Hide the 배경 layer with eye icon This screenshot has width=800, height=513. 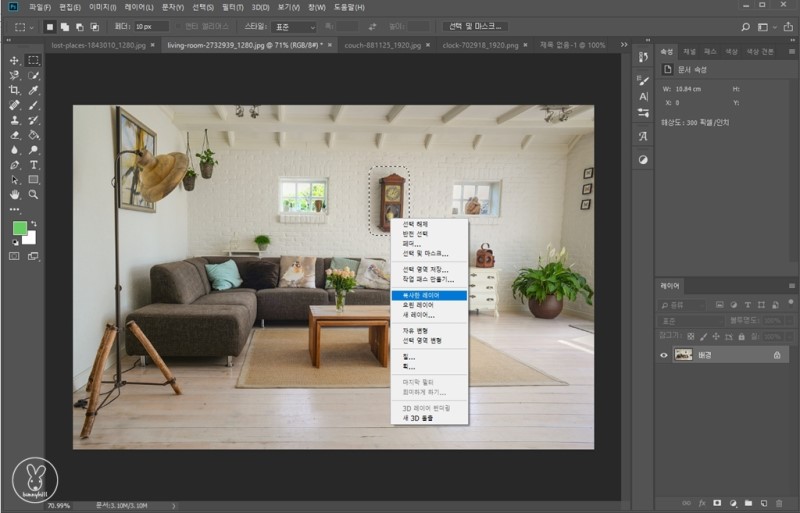tap(664, 354)
